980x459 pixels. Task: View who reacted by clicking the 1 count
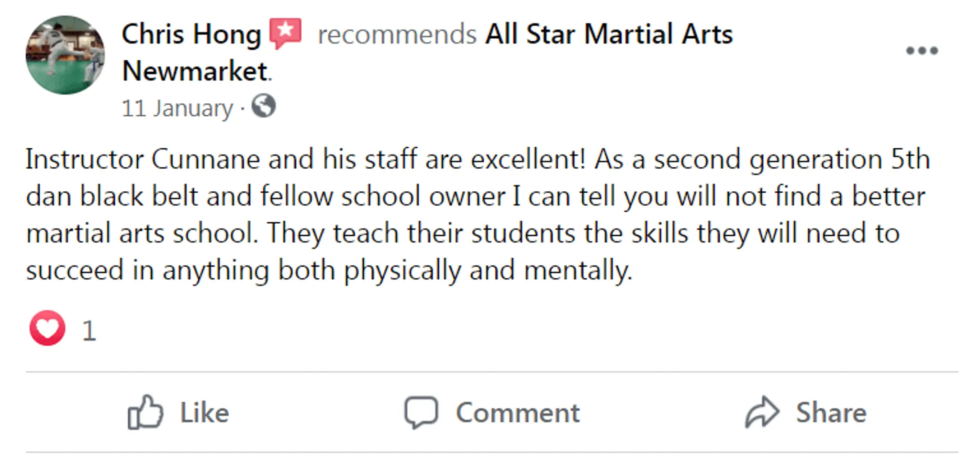pos(88,328)
